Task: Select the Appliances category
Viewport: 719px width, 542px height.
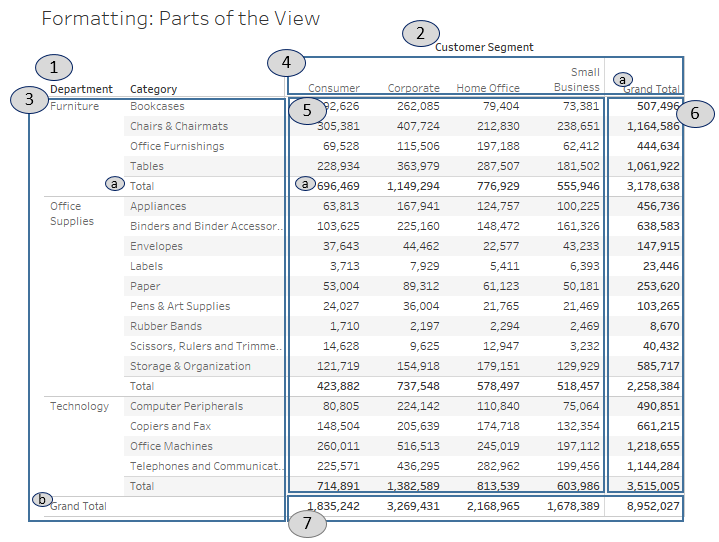Action: click(158, 206)
